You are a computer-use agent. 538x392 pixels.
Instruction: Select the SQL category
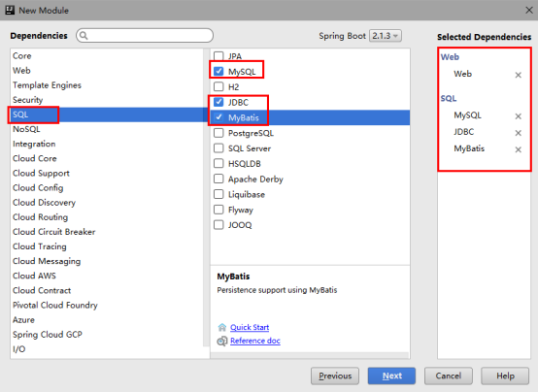click(x=107, y=114)
